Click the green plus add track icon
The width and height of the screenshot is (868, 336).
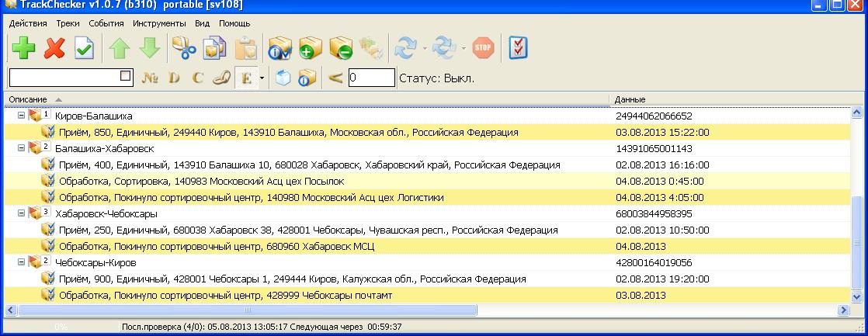tap(23, 49)
